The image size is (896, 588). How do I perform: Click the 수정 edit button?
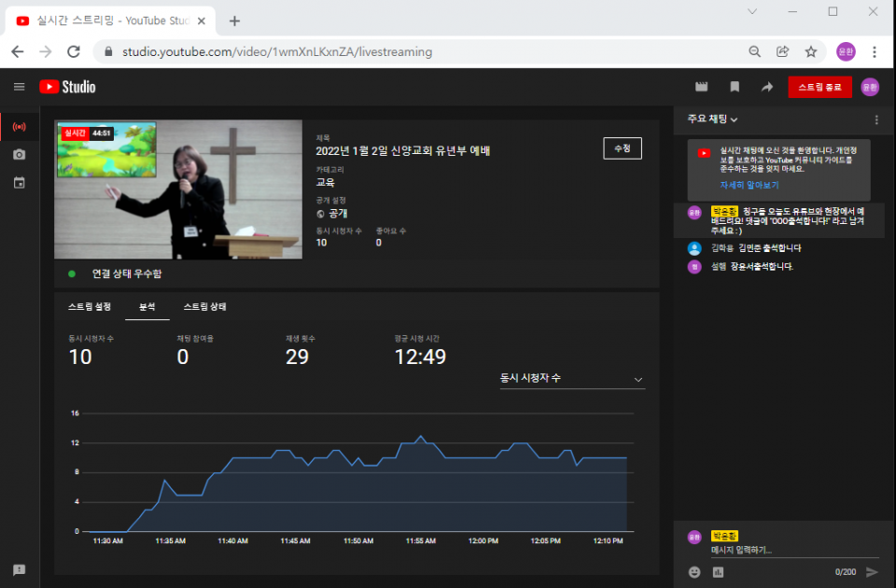(x=623, y=148)
